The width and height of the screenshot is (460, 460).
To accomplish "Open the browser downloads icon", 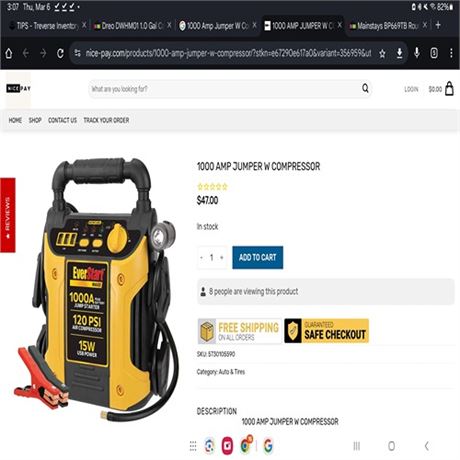I will click(399, 53).
